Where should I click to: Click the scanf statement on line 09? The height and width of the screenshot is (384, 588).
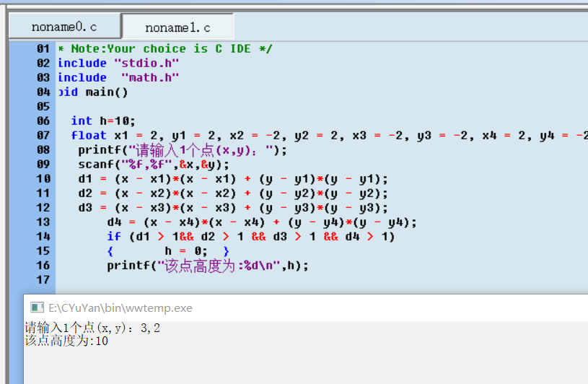(x=154, y=165)
